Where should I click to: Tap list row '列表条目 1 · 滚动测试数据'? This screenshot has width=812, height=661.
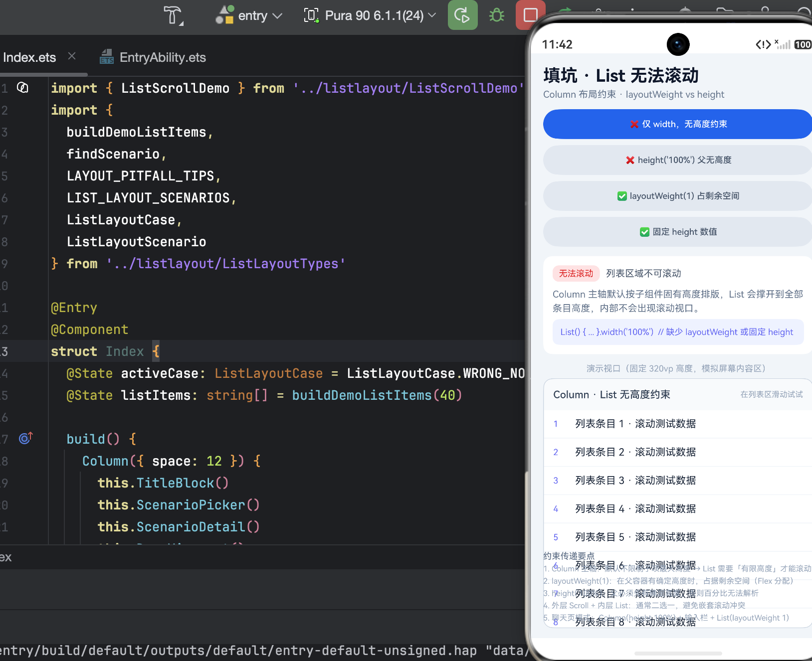[x=677, y=424]
